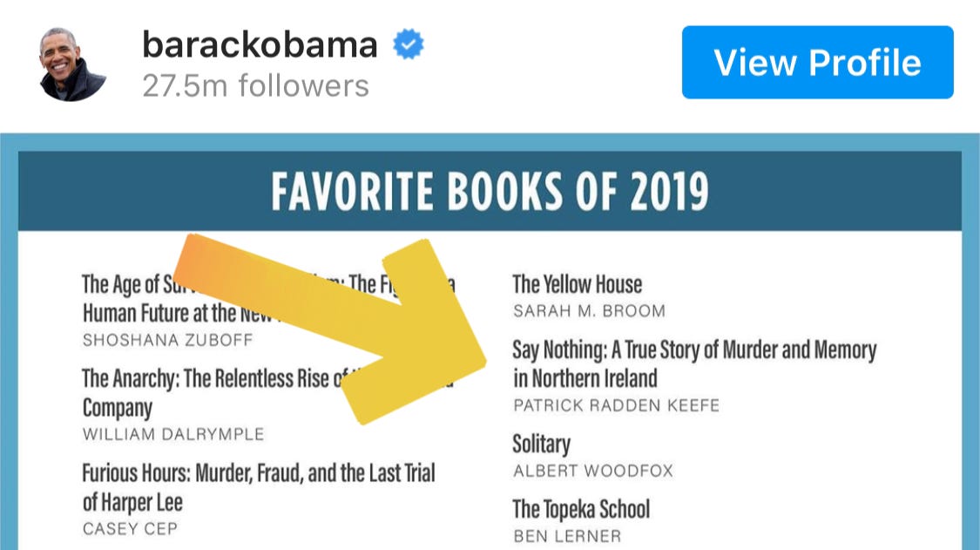
Task: Click author name Ben Lerner
Action: click(x=567, y=536)
